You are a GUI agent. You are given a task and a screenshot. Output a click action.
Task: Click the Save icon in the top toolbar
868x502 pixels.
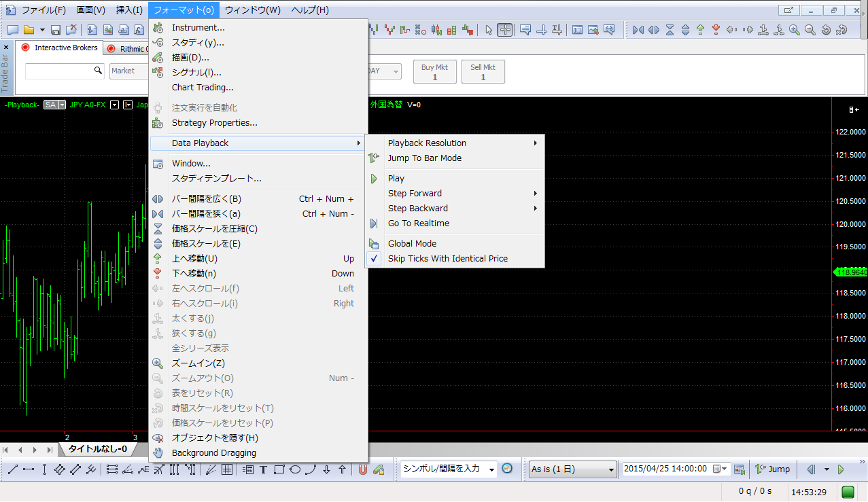tap(56, 30)
